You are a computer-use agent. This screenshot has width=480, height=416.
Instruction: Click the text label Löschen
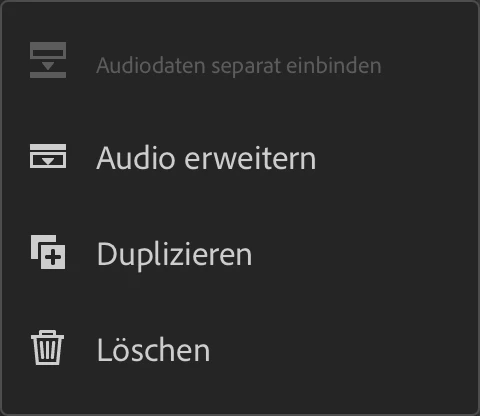(154, 349)
